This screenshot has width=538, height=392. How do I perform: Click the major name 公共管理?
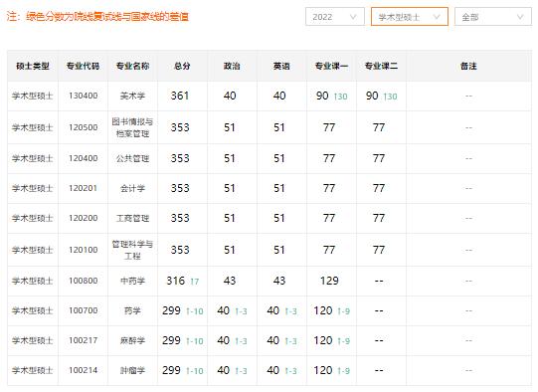tap(132, 158)
